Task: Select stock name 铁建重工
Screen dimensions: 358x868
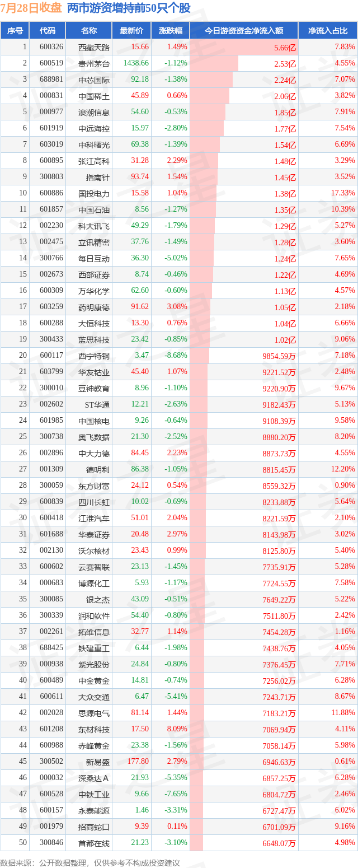Action: (x=94, y=648)
